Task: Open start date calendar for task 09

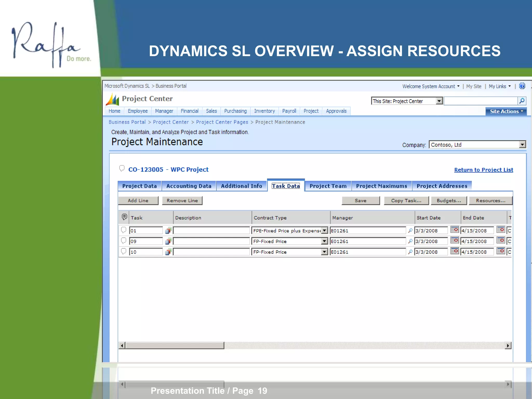Action: click(x=455, y=240)
